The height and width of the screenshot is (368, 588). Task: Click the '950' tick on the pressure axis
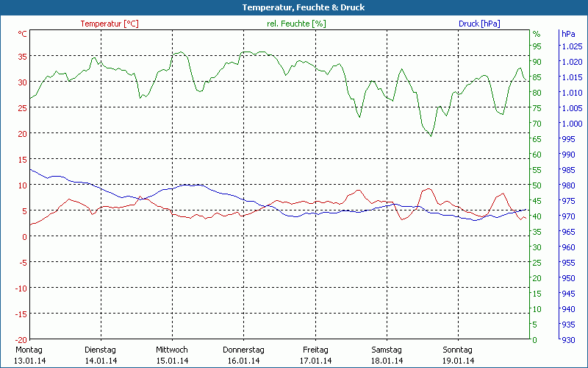pos(568,278)
